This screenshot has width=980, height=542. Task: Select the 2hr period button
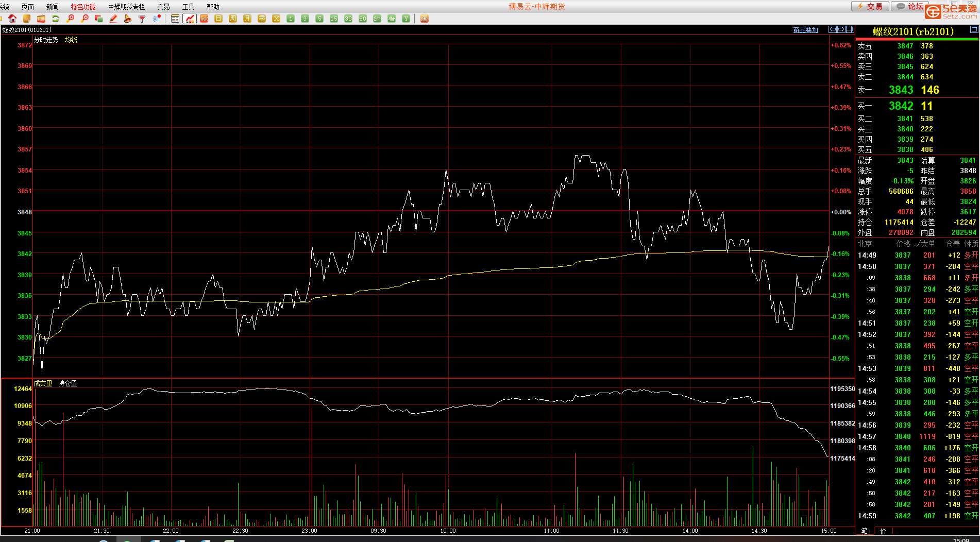[377, 19]
